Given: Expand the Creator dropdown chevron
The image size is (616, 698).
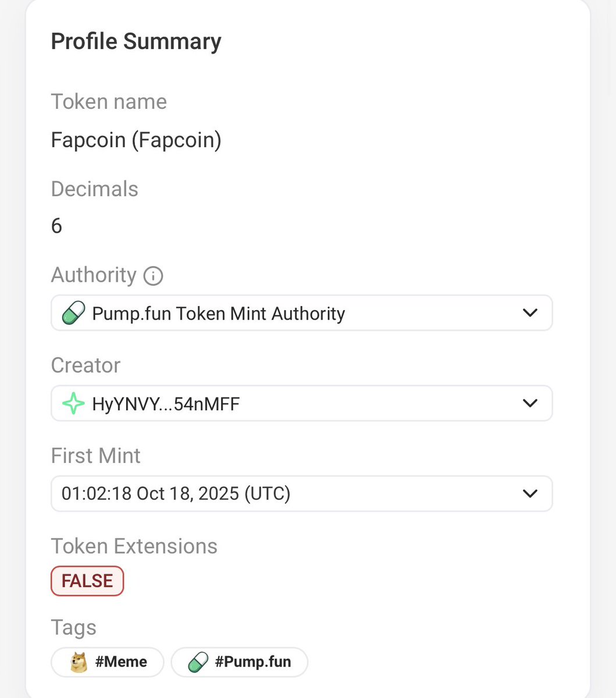Looking at the screenshot, I should coord(530,403).
